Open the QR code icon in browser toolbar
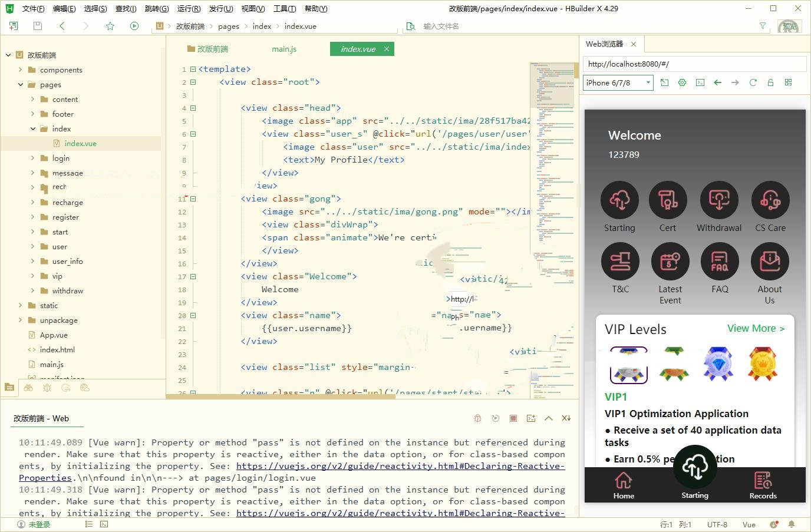The width and height of the screenshot is (811, 532). (x=788, y=82)
